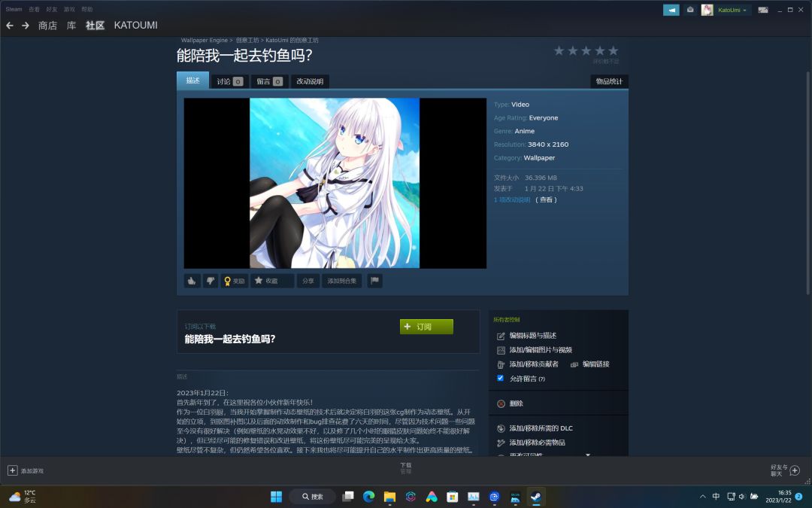Launch Microsoft Edge from the taskbar
Image resolution: width=812 pixels, height=508 pixels.
click(x=368, y=497)
